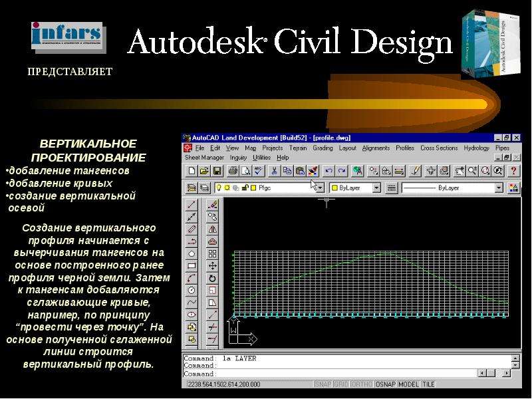Image resolution: width=532 pixels, height=399 pixels.
Task: Open the Utilities menu
Action: point(261,158)
